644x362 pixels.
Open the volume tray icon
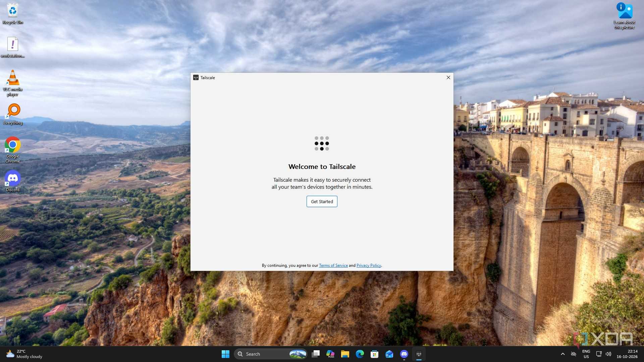click(x=608, y=354)
